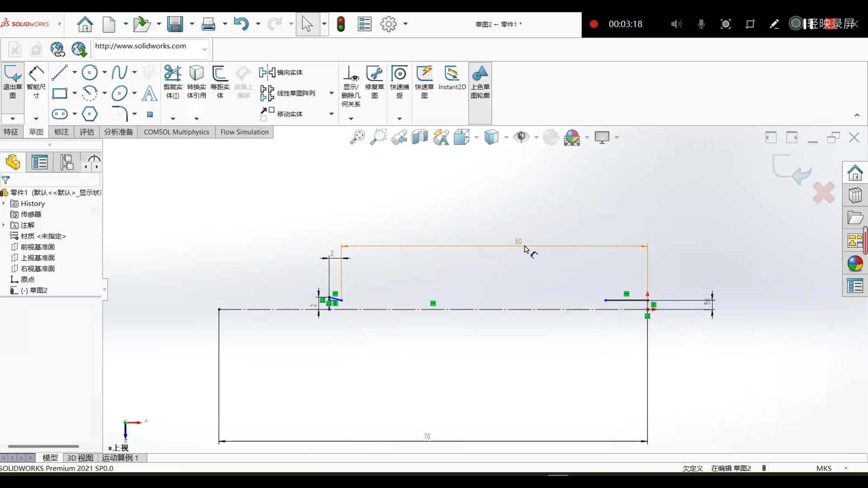Select the Smart Dimension (智能尺寸) tool

point(36,81)
